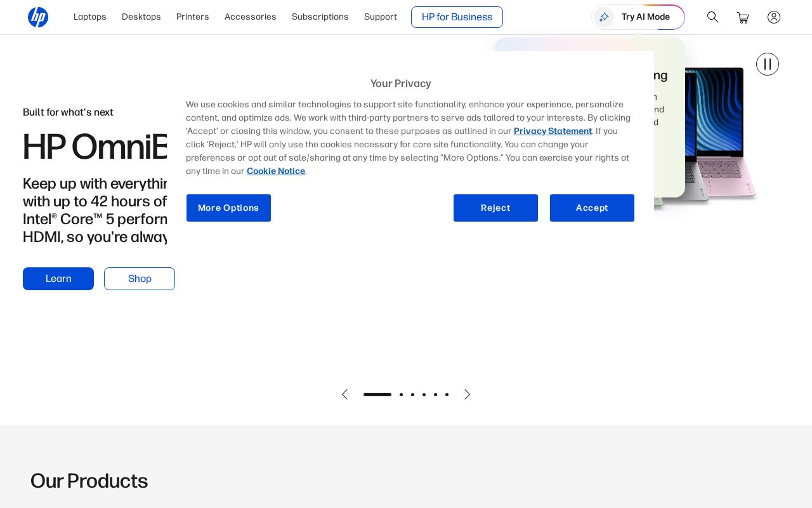Pause the hero carousel autoplay
Viewport: 812px width, 508px height.
coord(768,64)
